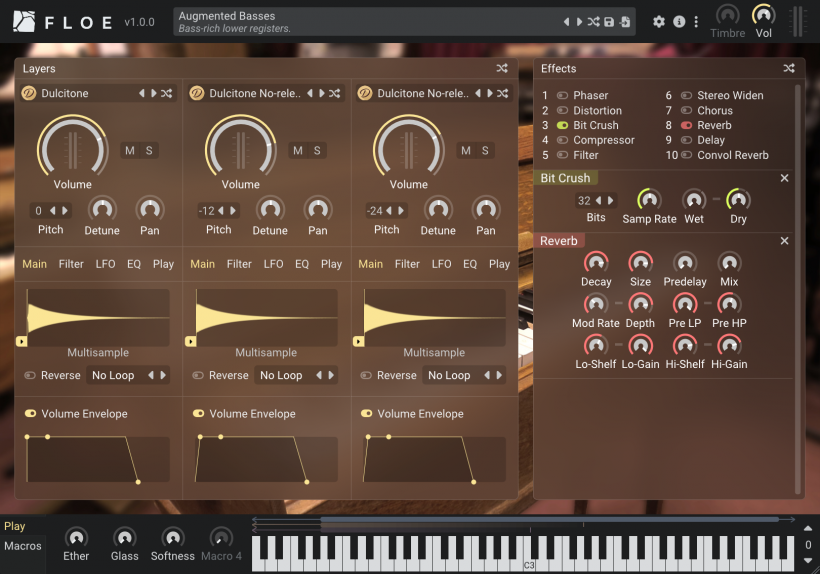
Task: Click first layer Volume knob
Action: (x=73, y=146)
